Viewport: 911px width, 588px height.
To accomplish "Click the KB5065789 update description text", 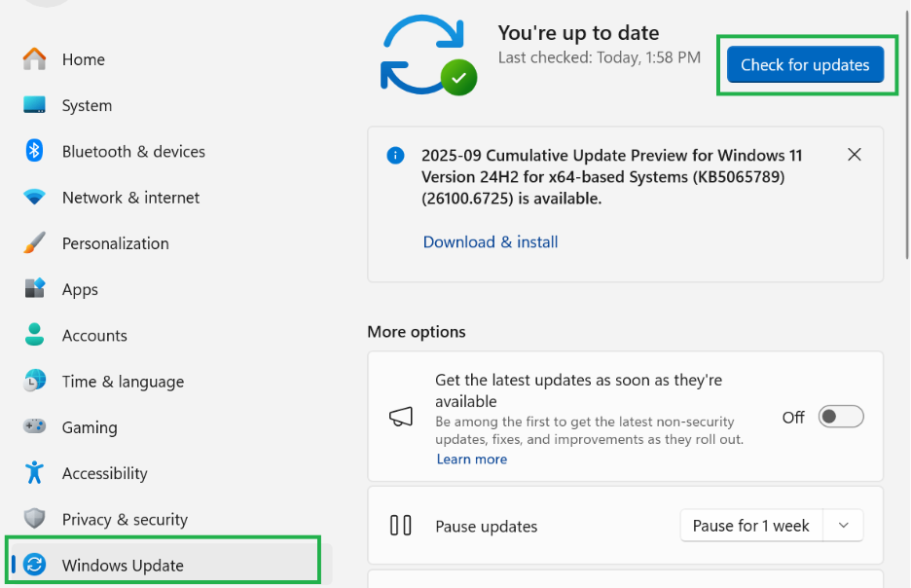I will point(612,176).
